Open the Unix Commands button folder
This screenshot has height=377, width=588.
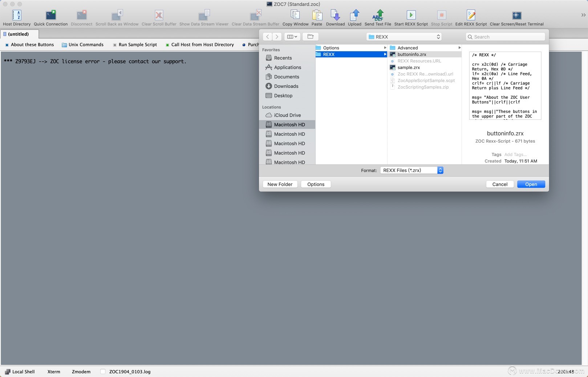(x=82, y=45)
